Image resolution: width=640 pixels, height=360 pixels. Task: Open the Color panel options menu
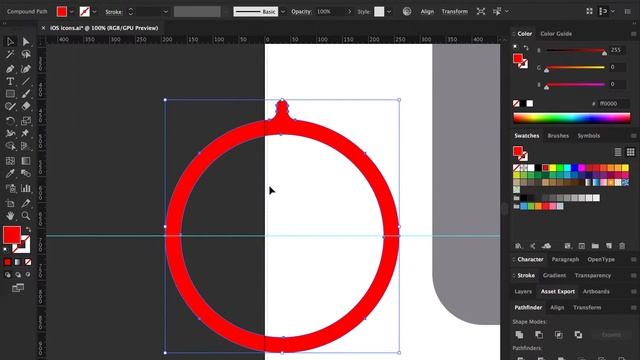[633, 34]
